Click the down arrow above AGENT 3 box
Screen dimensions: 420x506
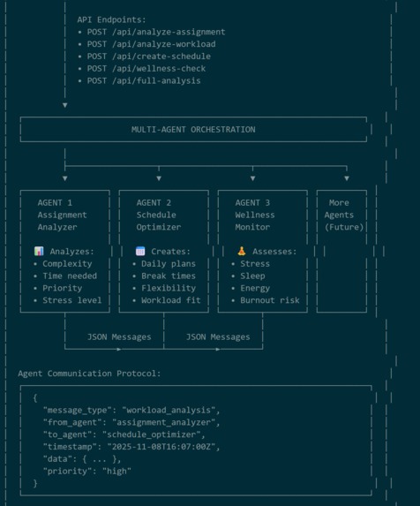(x=252, y=178)
